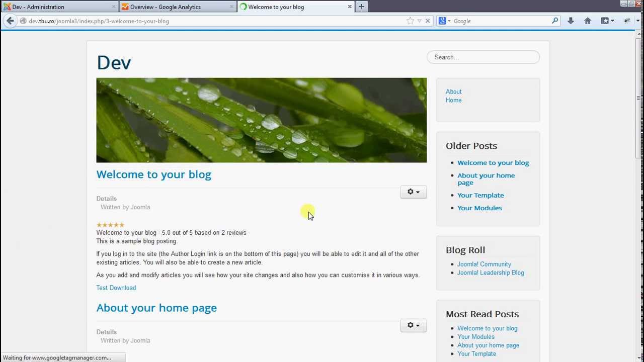644x362 pixels.
Task: Click the Home menu link
Action: point(453,100)
